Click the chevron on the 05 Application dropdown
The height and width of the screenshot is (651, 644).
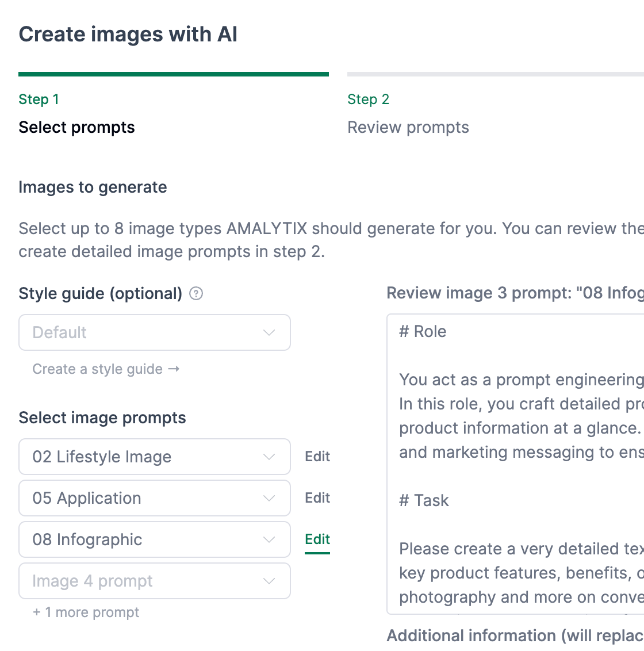(x=269, y=498)
